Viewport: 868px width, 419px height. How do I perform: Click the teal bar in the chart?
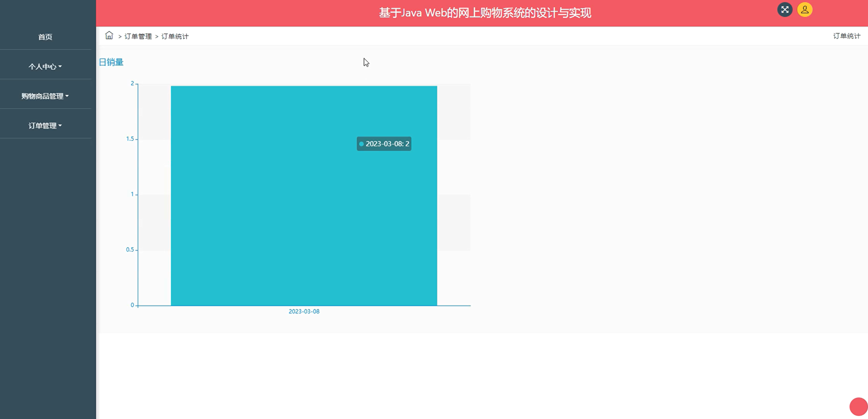click(304, 195)
